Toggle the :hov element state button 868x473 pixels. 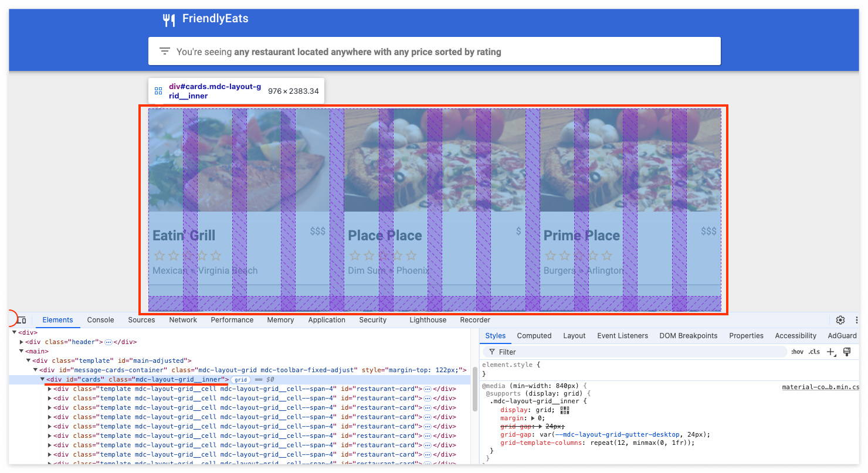797,352
